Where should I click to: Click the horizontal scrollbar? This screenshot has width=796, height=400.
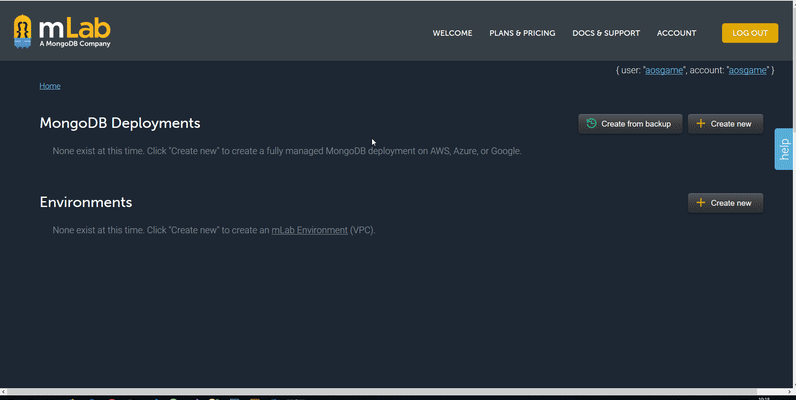coord(382,391)
